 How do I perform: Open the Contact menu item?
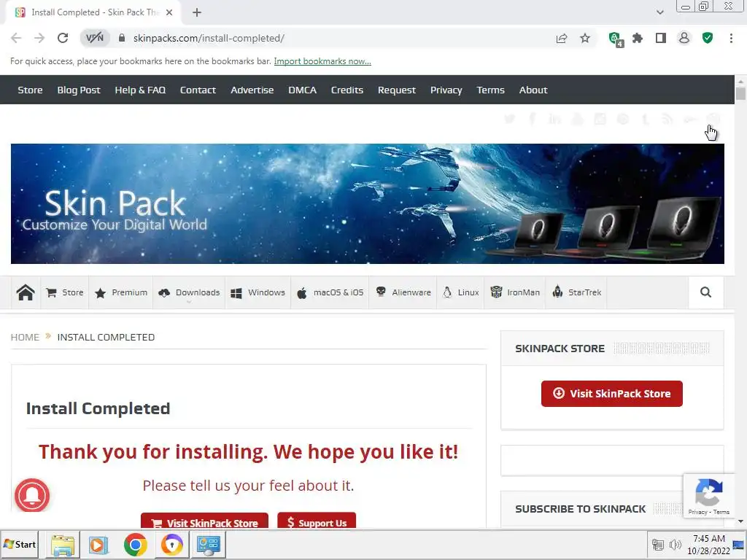(198, 90)
